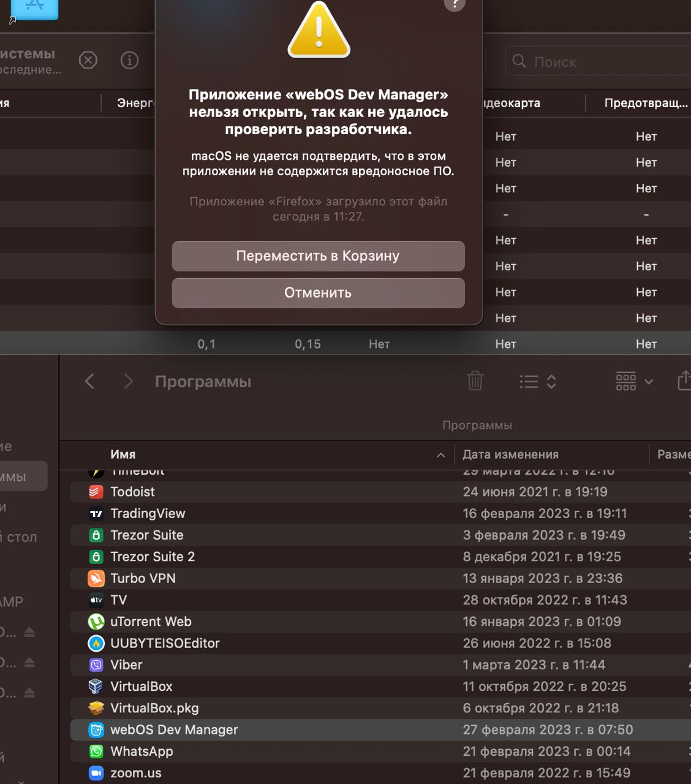
Task: Click the Finder trash (delete) toolbar icon
Action: 475,381
